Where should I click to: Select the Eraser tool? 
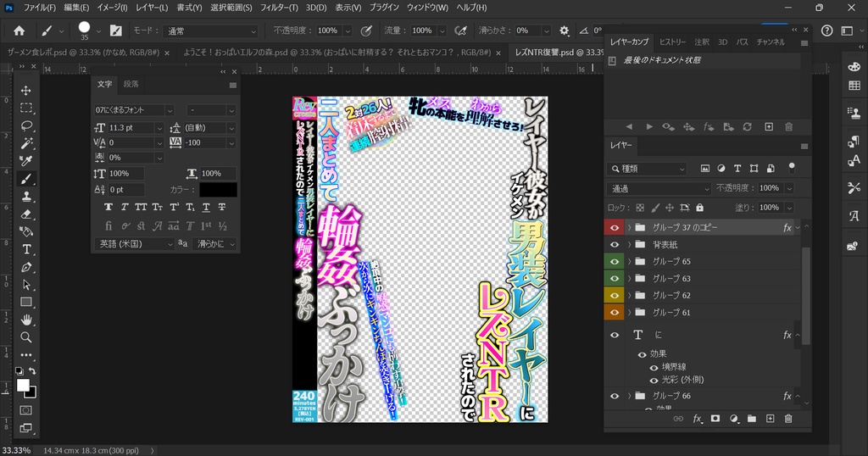coord(26,214)
